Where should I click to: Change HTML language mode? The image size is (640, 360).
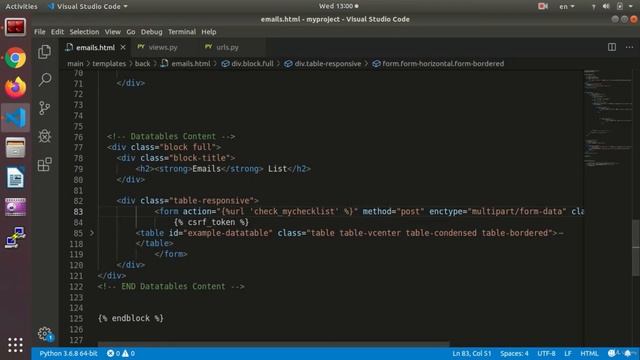coord(589,353)
